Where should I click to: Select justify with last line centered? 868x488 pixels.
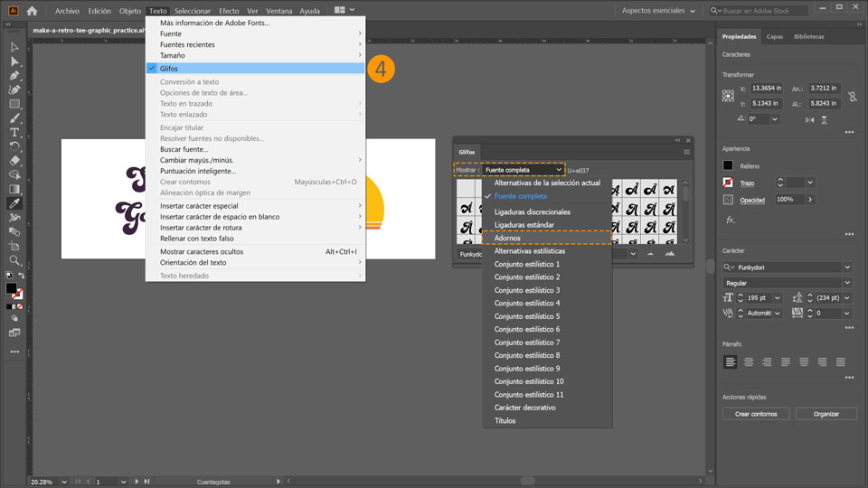pos(804,361)
